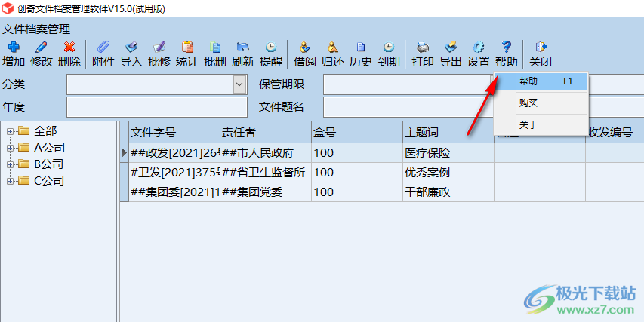Expand the A公司 tree node

coord(11,148)
